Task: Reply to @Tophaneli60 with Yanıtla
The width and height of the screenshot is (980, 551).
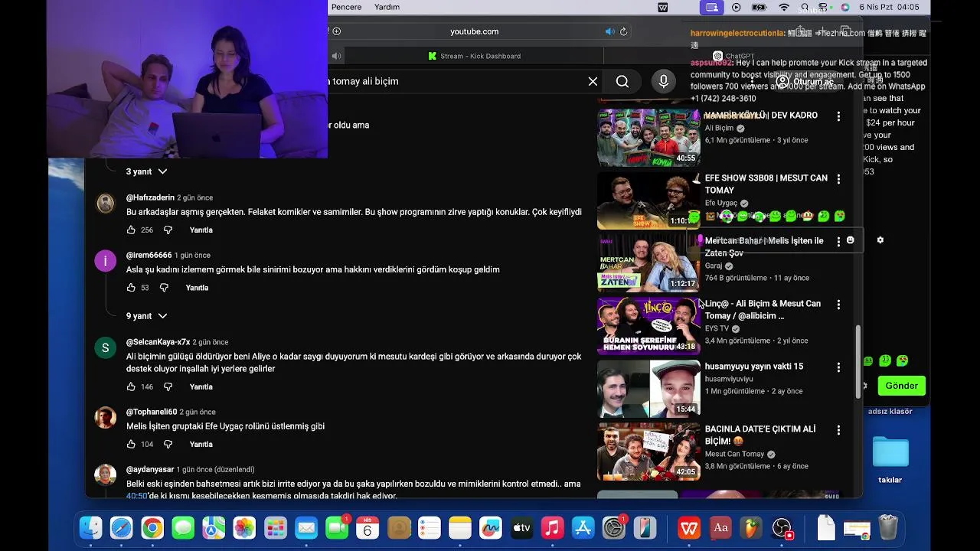Action: click(201, 445)
